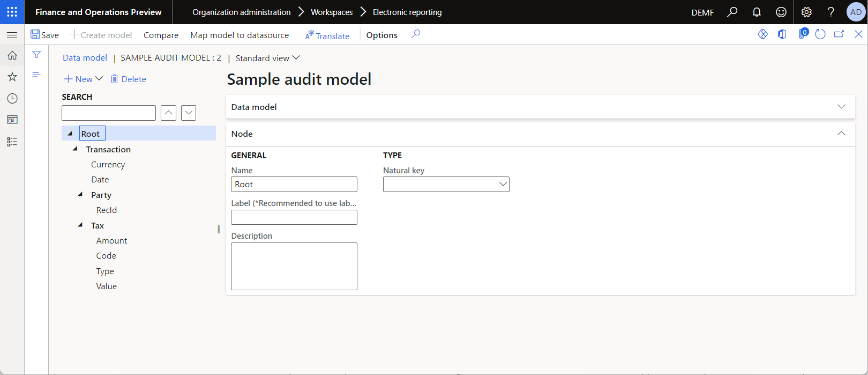This screenshot has width=868, height=375.
Task: Open the app launcher waffle icon
Action: (12, 12)
